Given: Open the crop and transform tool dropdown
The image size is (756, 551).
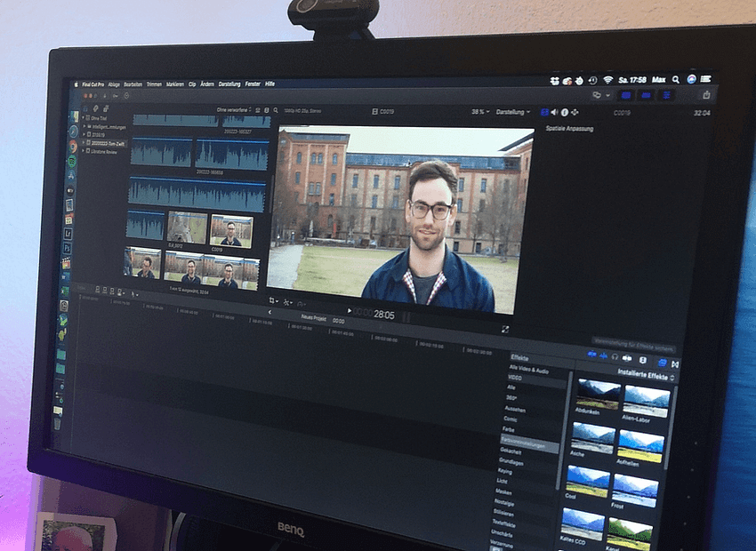Looking at the screenshot, I should point(273,301).
